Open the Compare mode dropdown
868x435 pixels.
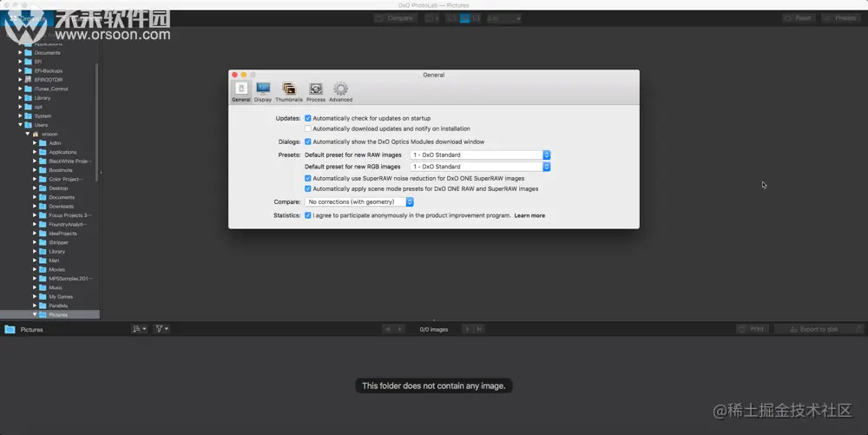point(359,202)
